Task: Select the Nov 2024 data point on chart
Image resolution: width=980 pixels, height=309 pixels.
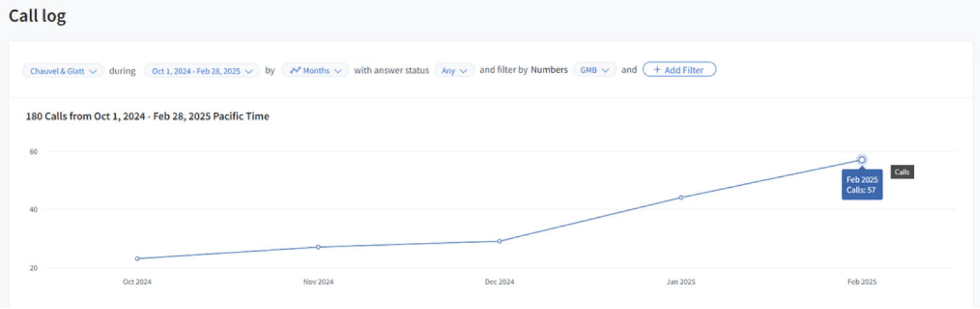Action: click(x=318, y=247)
